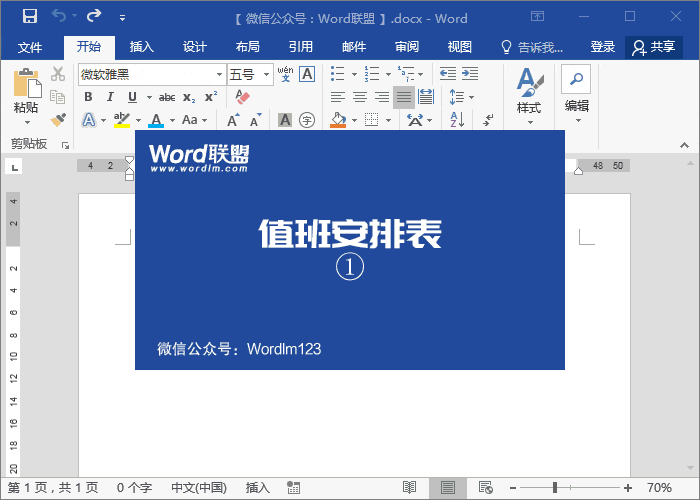Click the zoom slider handle

pyautogui.click(x=555, y=488)
